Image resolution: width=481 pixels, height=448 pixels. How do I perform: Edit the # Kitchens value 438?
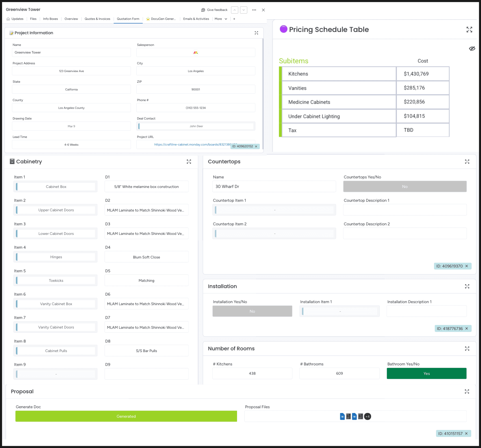tap(252, 373)
